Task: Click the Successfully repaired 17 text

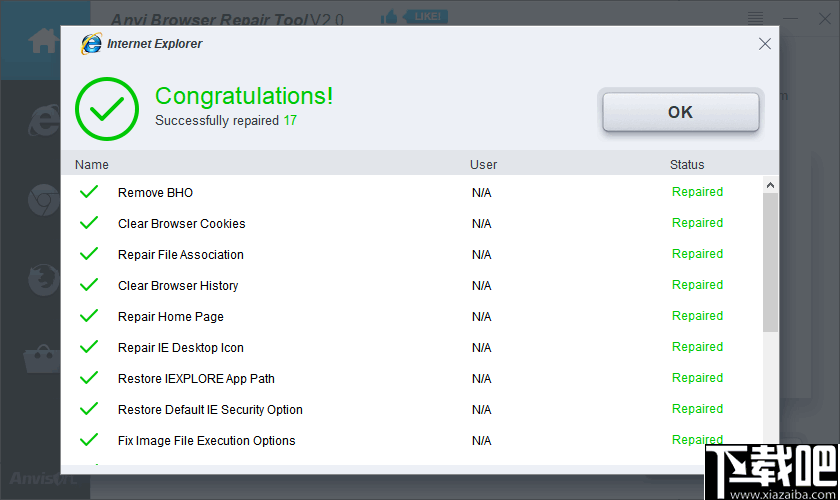Action: pos(226,121)
